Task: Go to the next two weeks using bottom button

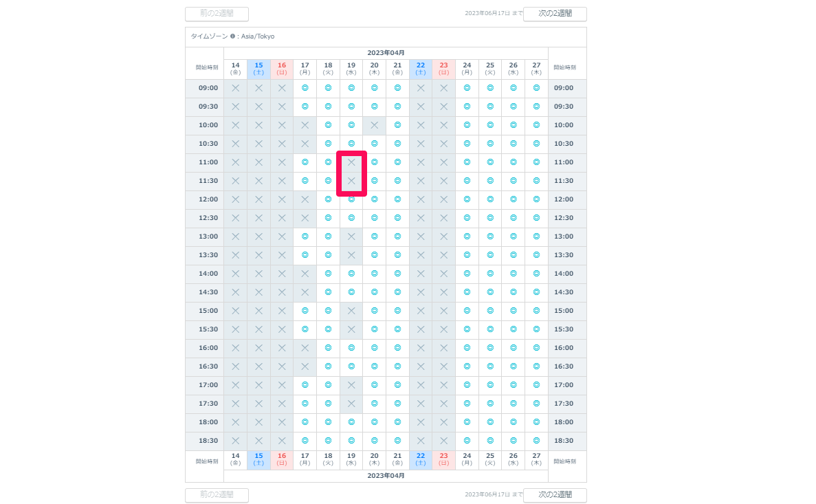Action: [x=555, y=494]
